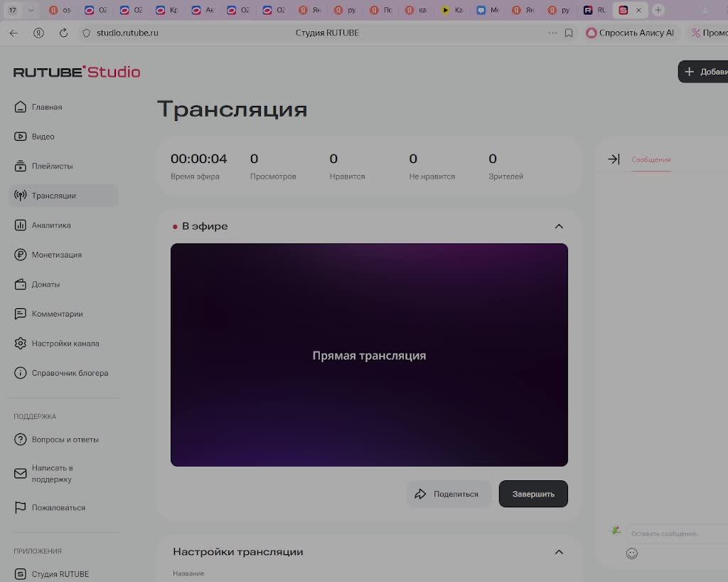Click the Нравится counter

[347, 166]
